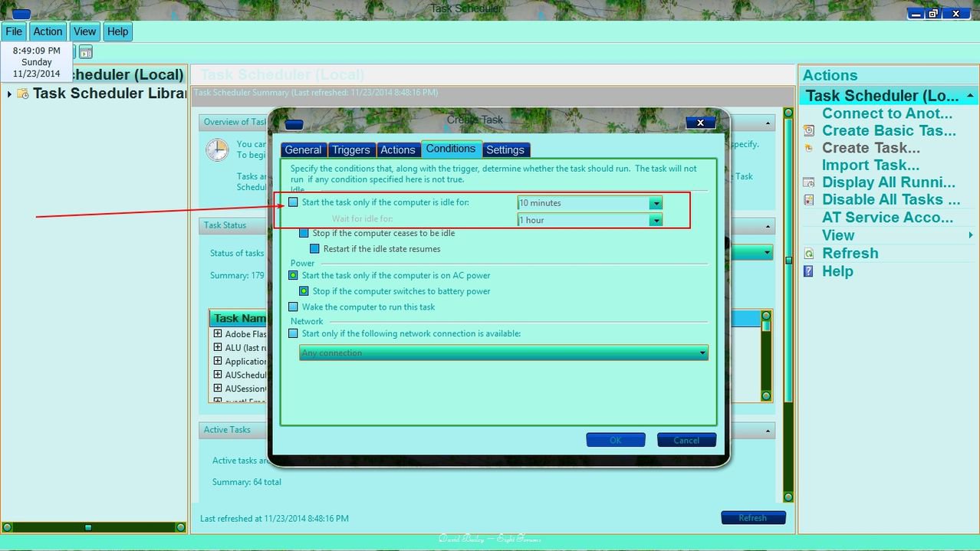Click AT Service Account Configuration action
The width and height of the screenshot is (980, 551).
[888, 218]
